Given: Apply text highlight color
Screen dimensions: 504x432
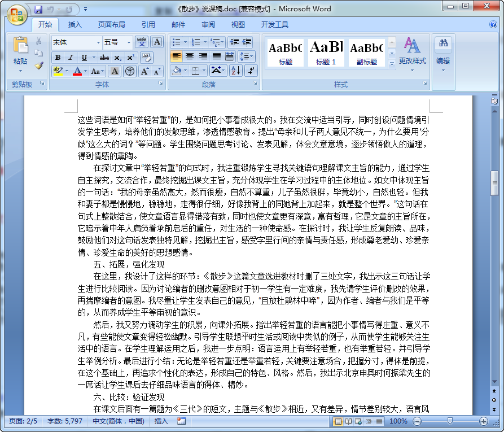Looking at the screenshot, I should (x=56, y=71).
